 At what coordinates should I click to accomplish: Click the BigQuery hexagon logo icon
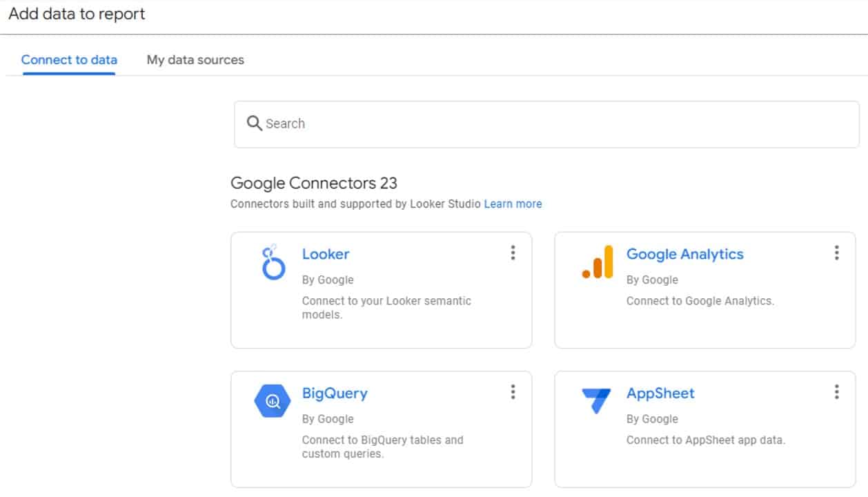click(x=273, y=401)
